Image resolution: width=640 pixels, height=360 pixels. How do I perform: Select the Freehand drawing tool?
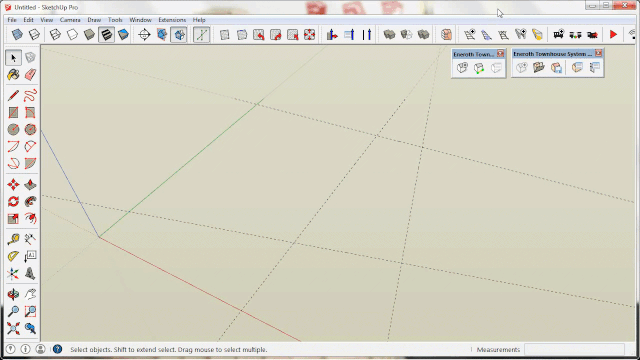[x=30, y=96]
